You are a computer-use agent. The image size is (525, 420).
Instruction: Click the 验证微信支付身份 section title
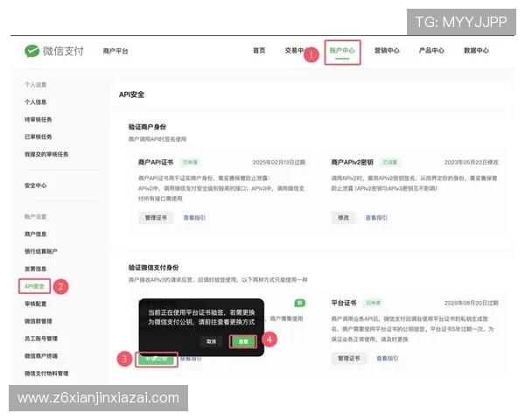tap(154, 268)
